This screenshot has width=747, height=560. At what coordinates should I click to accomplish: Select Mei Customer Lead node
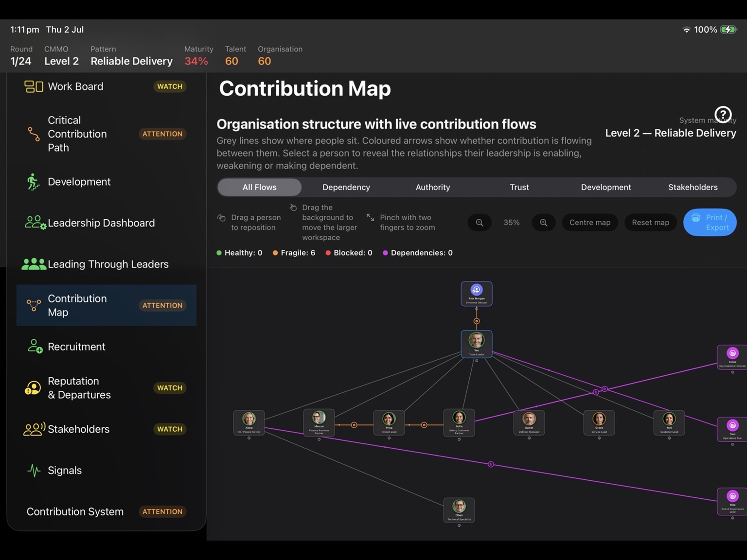(x=669, y=422)
